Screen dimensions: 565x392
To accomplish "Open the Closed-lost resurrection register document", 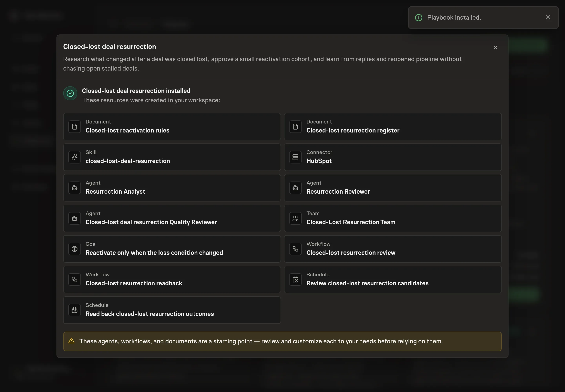I will (x=393, y=127).
